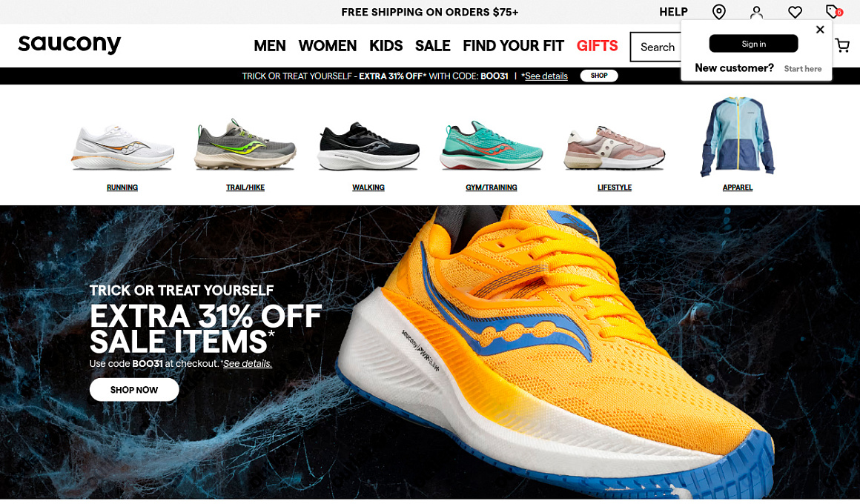The width and height of the screenshot is (860, 504).
Task: Select the SALE nav item
Action: (432, 46)
